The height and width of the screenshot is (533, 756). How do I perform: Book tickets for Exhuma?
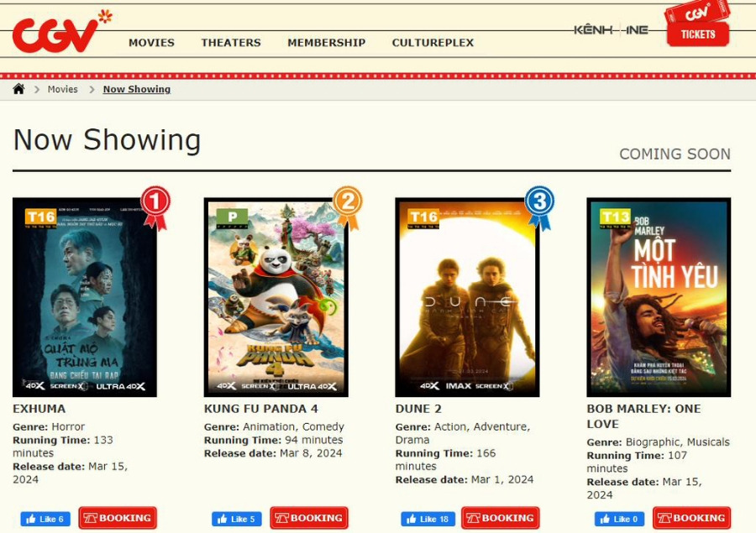(118, 518)
